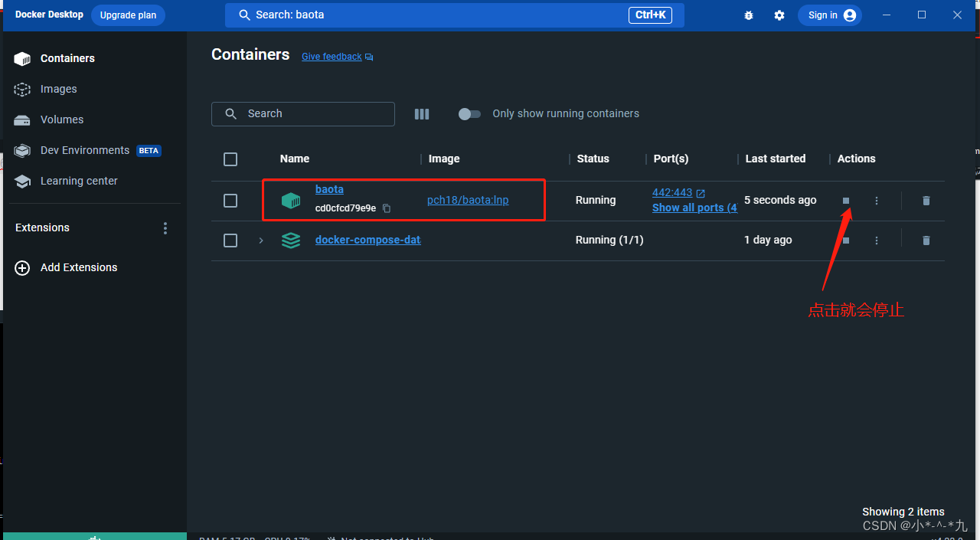The height and width of the screenshot is (540, 980).
Task: Click the BETA badge beside Dev Environments
Action: tap(149, 151)
